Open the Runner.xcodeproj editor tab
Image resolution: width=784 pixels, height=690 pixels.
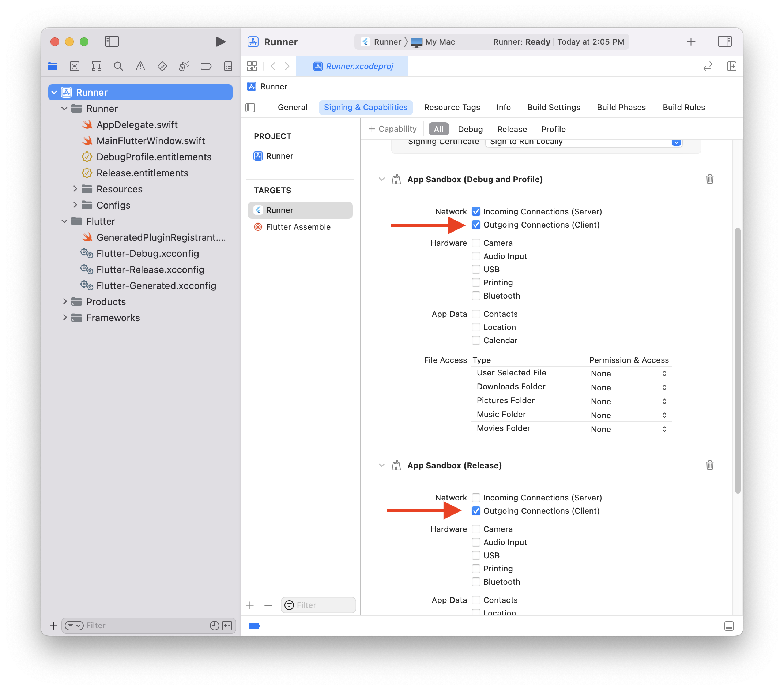pos(353,66)
